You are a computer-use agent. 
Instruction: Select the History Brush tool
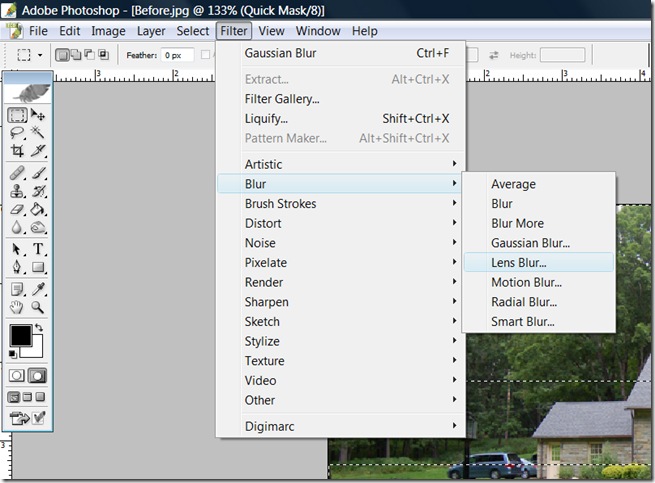coord(38,191)
